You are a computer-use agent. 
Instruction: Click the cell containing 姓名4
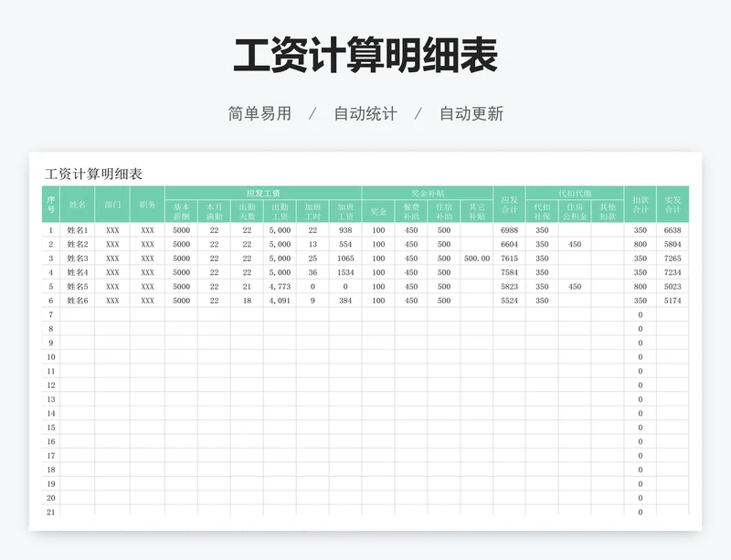[x=78, y=272]
